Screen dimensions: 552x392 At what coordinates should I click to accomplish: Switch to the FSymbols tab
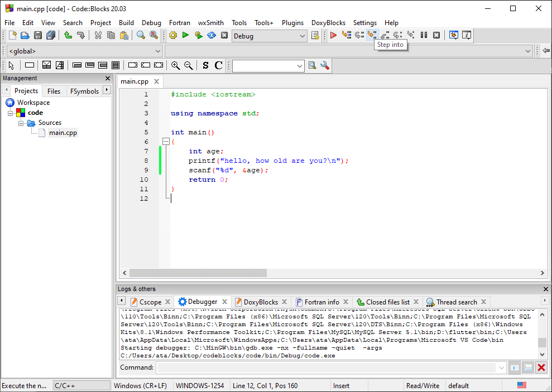tap(84, 90)
